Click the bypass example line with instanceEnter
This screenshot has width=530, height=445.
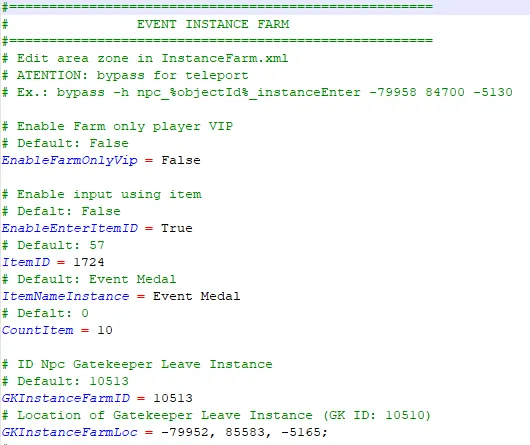point(258,92)
